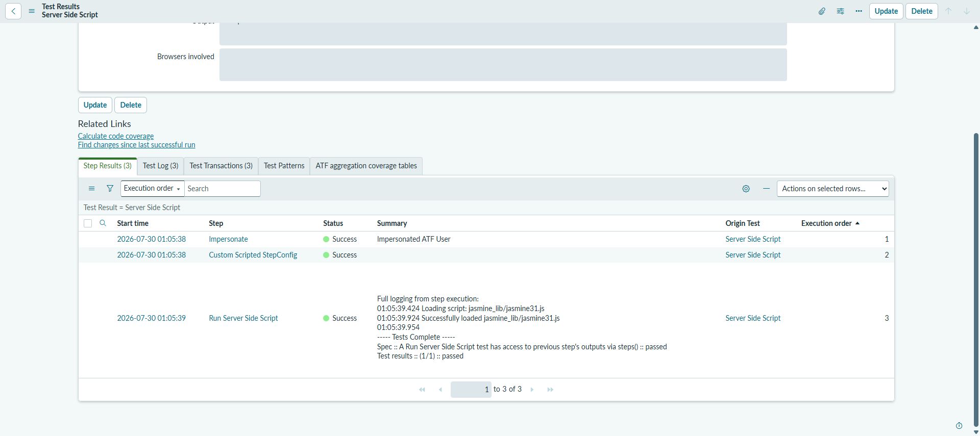Image resolution: width=980 pixels, height=436 pixels.
Task: Go to next record with down arrow
Action: 967,11
